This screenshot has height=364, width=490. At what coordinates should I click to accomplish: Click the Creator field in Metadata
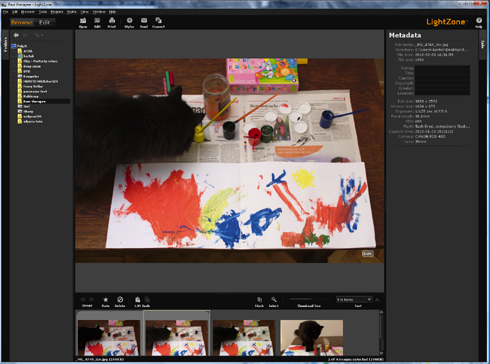coord(442,88)
